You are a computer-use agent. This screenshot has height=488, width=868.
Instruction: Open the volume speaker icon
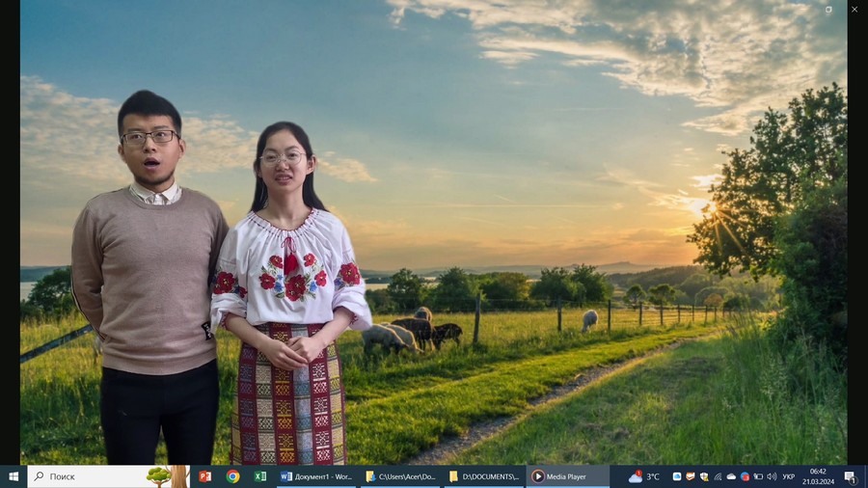[772, 476]
